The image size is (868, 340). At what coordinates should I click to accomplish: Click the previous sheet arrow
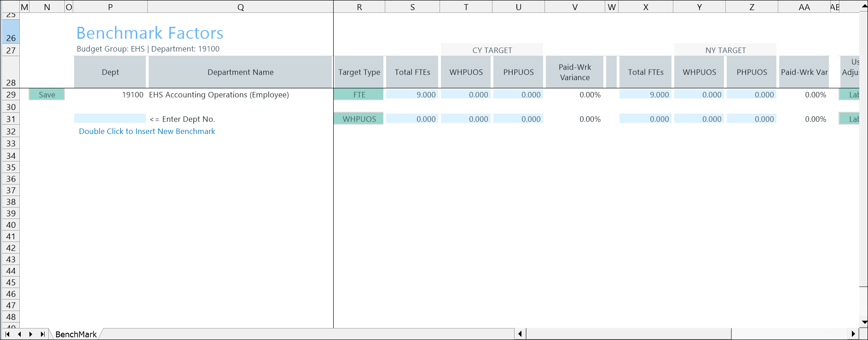pos(19,334)
